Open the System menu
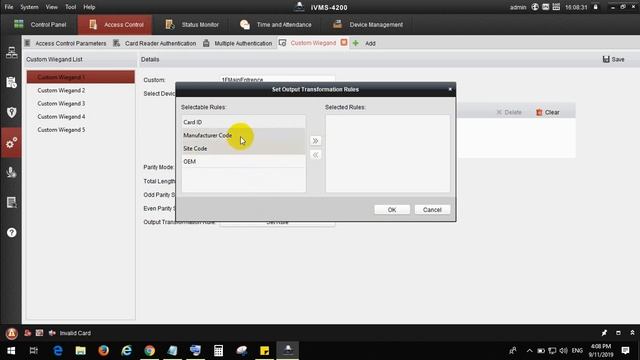The width and height of the screenshot is (640, 360). tap(29, 7)
